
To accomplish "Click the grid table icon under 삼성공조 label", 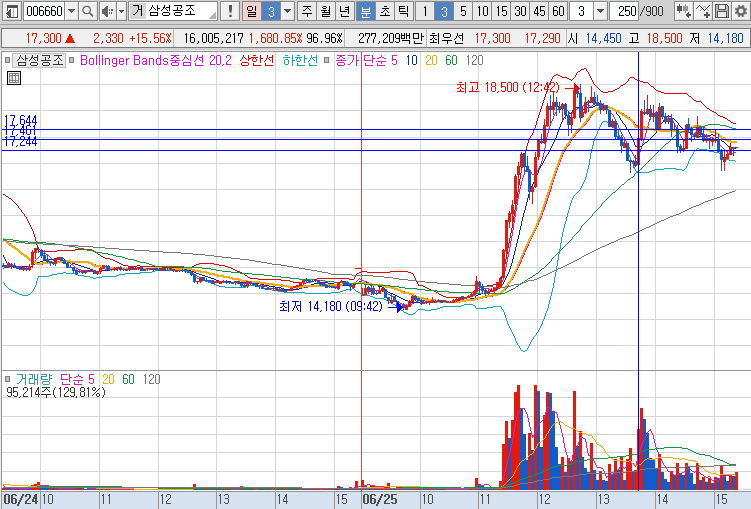I will (x=14, y=78).
